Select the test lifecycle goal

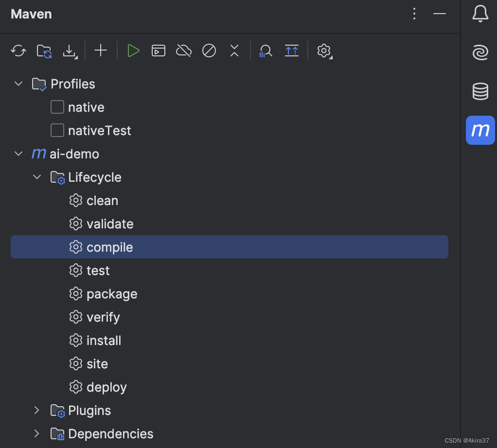[230, 270]
